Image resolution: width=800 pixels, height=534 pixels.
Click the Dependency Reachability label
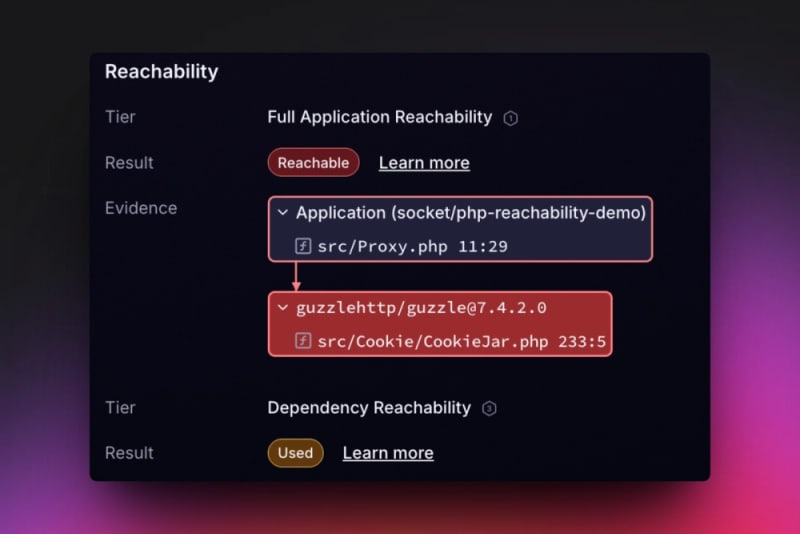click(369, 408)
